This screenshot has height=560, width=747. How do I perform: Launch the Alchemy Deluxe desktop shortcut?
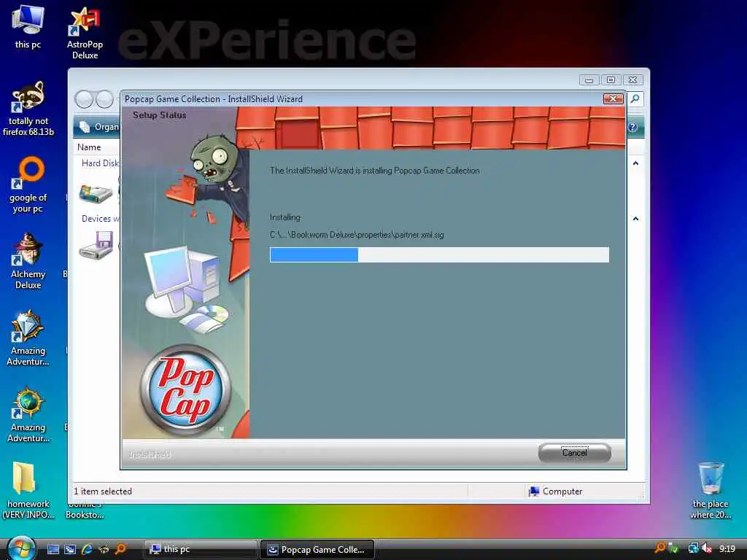(28, 261)
